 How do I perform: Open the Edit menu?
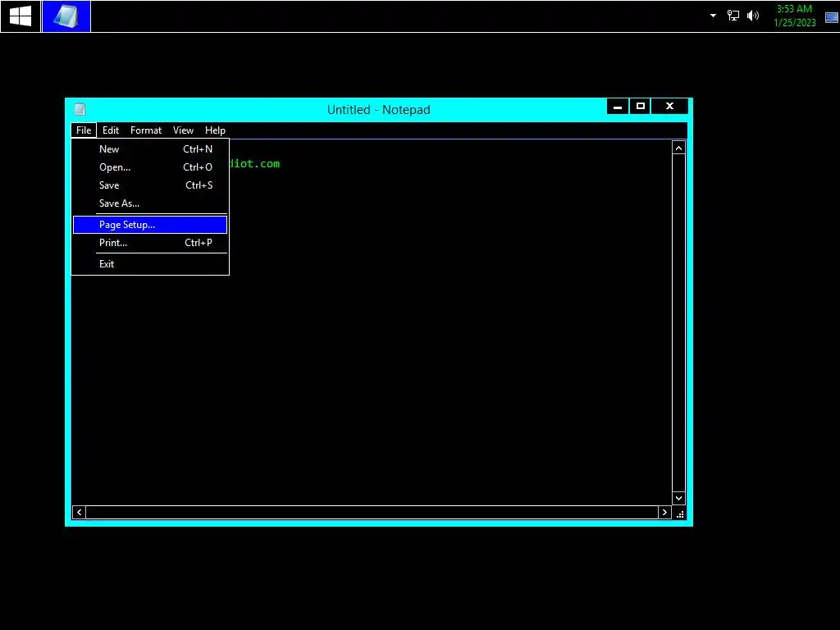[x=111, y=130]
